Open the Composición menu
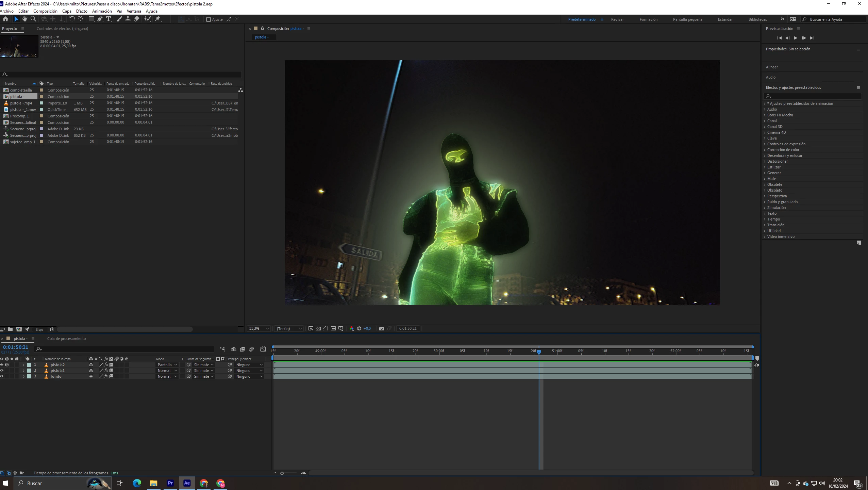The width and height of the screenshot is (868, 490). tap(45, 11)
